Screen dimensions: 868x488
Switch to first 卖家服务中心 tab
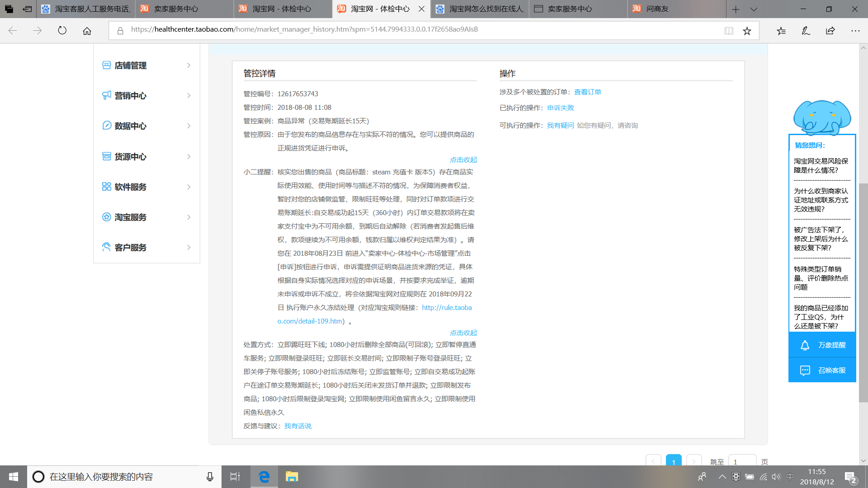[x=184, y=9]
